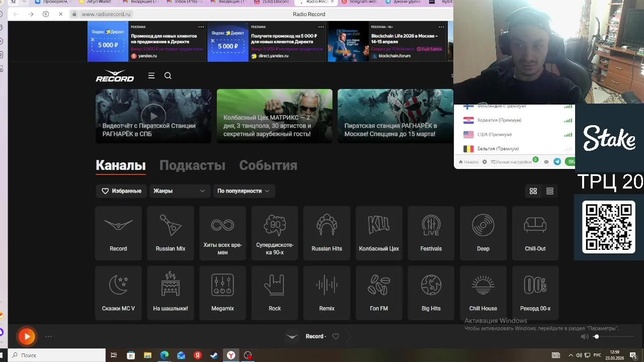Go to Начало in the VPN panel
This screenshot has width=644, height=362.
point(468,162)
